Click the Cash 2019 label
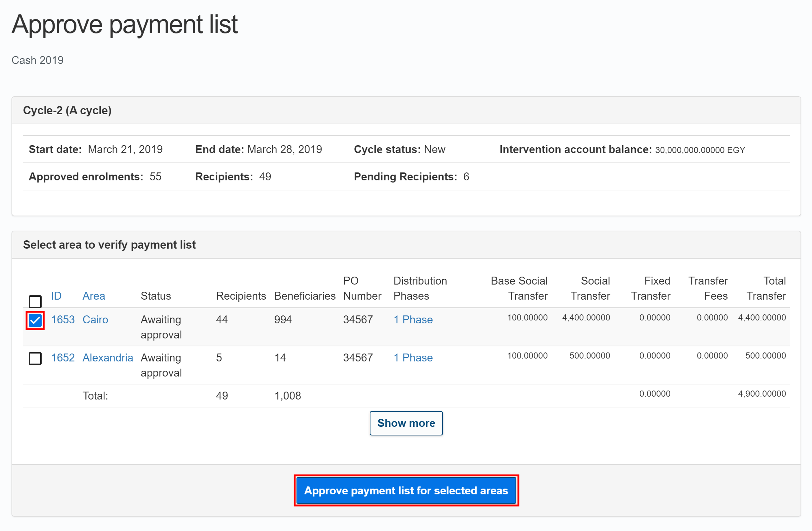 [x=37, y=60]
